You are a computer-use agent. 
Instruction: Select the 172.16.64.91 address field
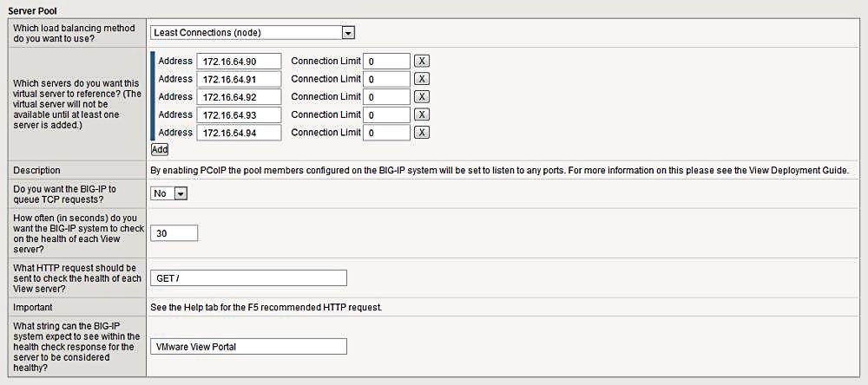pyautogui.click(x=240, y=79)
